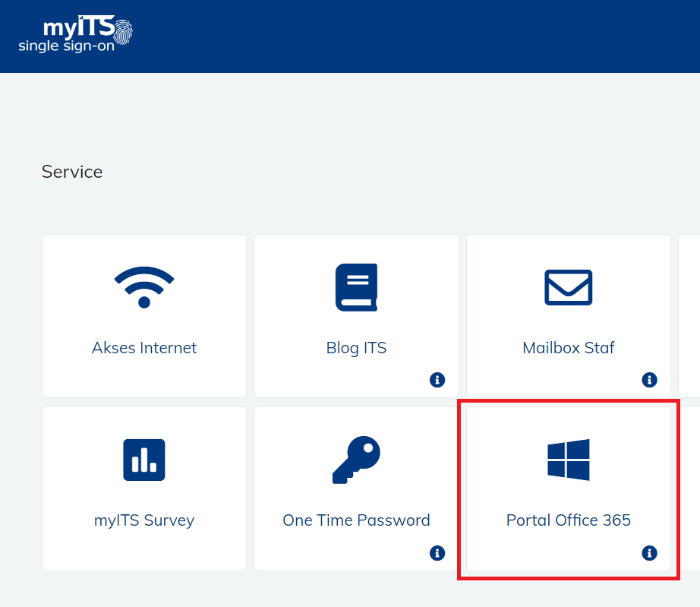Open the Akses Internet text link
This screenshot has width=700, height=607.
[144, 348]
